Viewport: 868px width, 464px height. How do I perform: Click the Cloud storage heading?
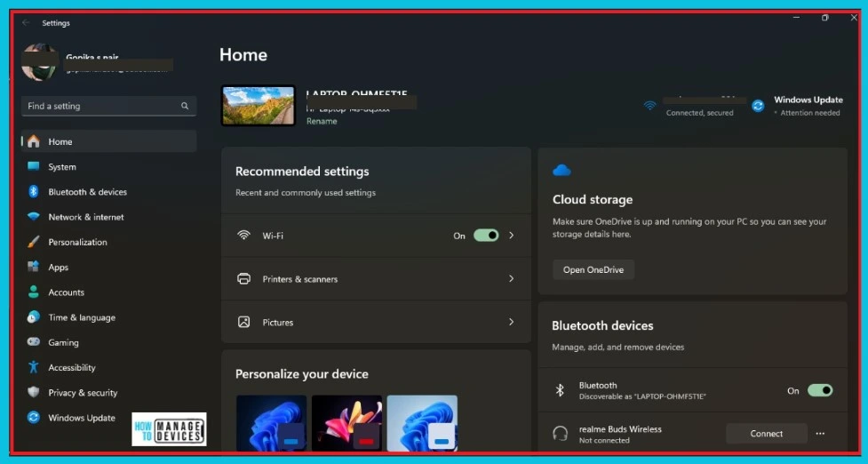593,199
